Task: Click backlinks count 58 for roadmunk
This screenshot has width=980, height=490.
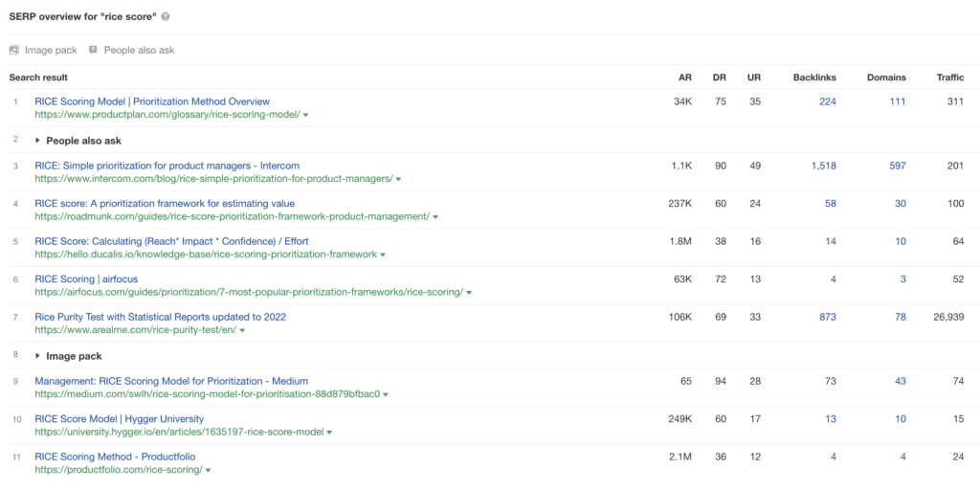Action: (830, 204)
